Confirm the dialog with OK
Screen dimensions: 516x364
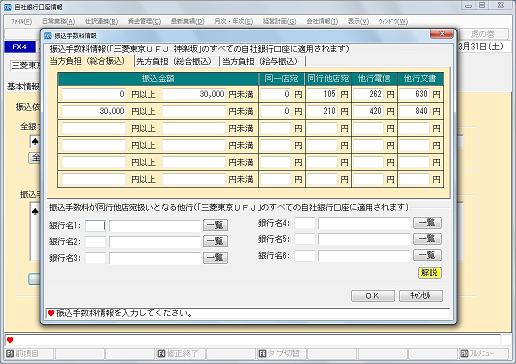point(373,296)
